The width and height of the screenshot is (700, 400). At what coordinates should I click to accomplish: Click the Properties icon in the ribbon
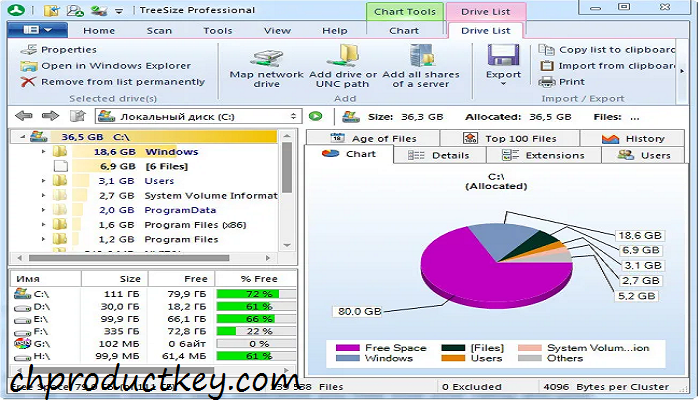pyautogui.click(x=29, y=50)
